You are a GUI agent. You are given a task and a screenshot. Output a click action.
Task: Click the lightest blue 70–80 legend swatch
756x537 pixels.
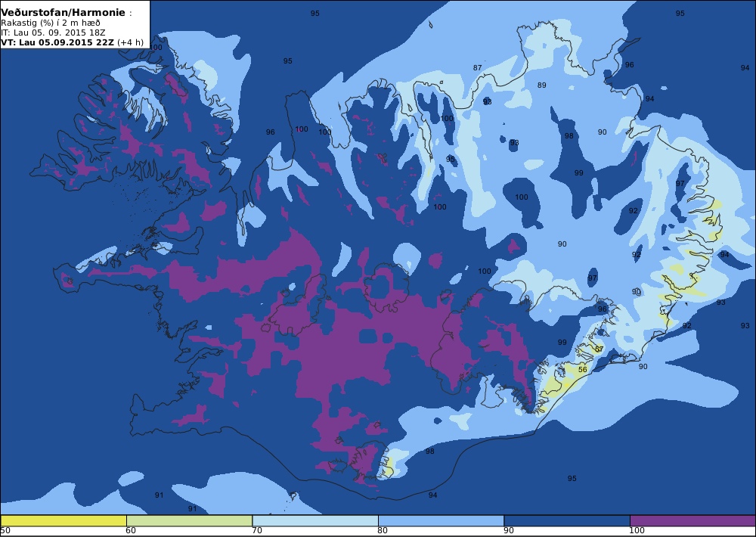(x=315, y=520)
